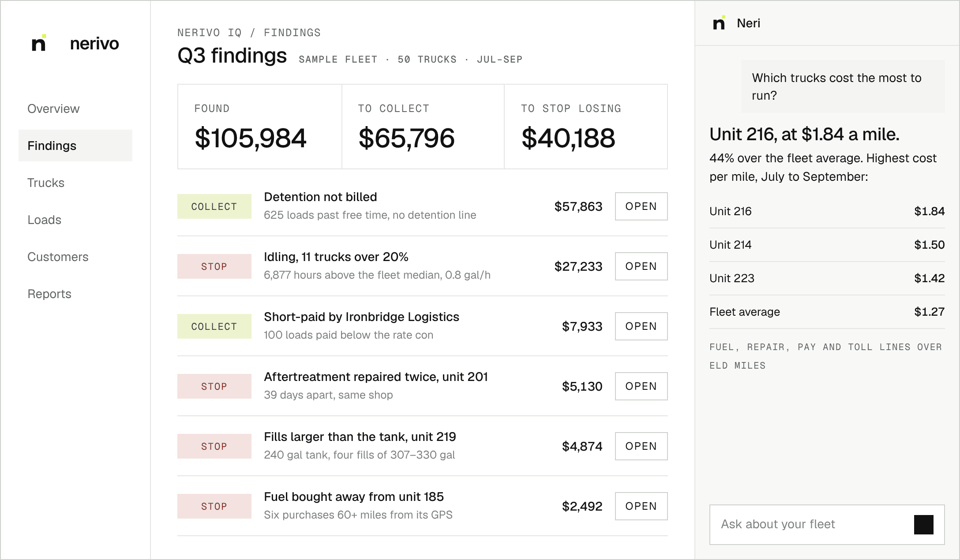
Task: Navigate to Customers
Action: (x=75, y=257)
